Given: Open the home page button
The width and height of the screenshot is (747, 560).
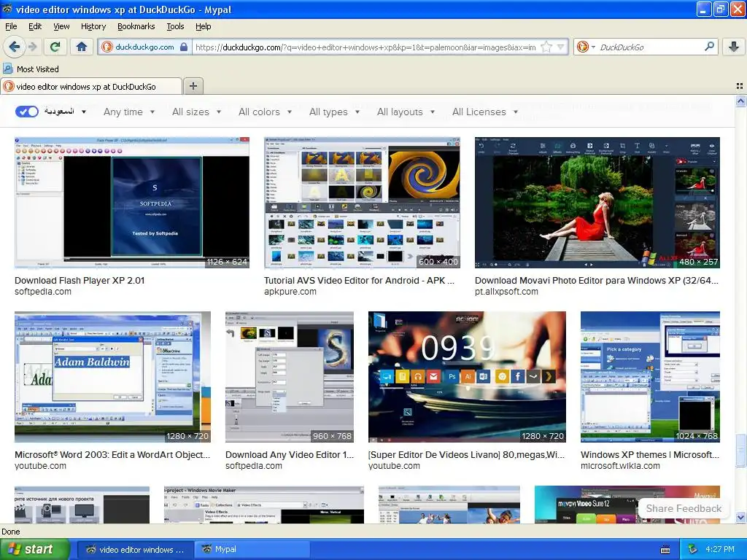Looking at the screenshot, I should pos(82,47).
